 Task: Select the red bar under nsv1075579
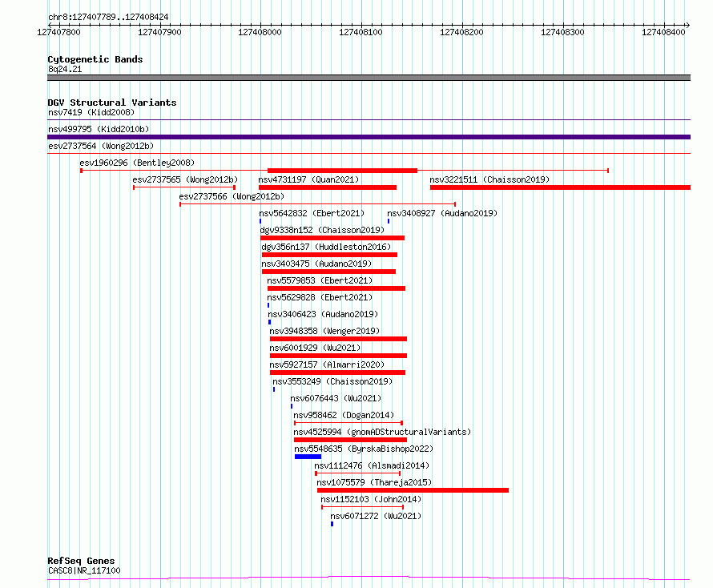pos(413,490)
